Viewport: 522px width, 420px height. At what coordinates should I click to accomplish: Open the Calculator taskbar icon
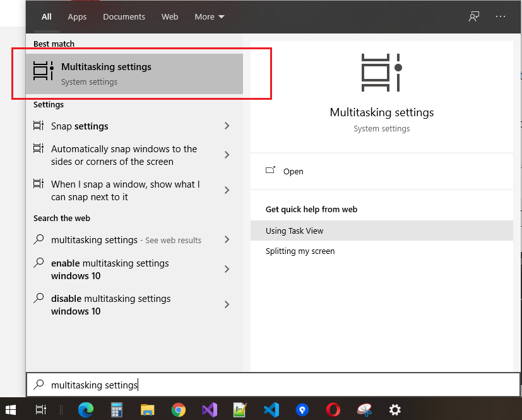(x=117, y=410)
